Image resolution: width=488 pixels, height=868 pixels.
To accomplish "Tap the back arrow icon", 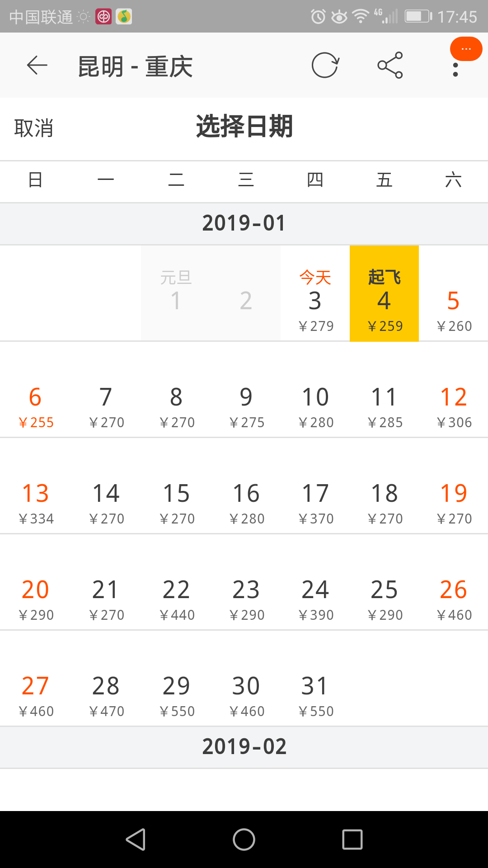I will click(x=37, y=66).
